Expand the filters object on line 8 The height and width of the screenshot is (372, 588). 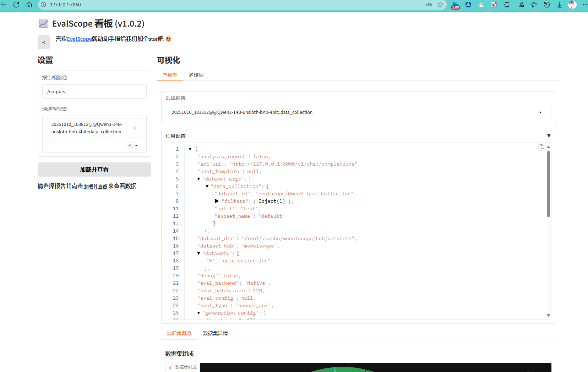[217, 201]
